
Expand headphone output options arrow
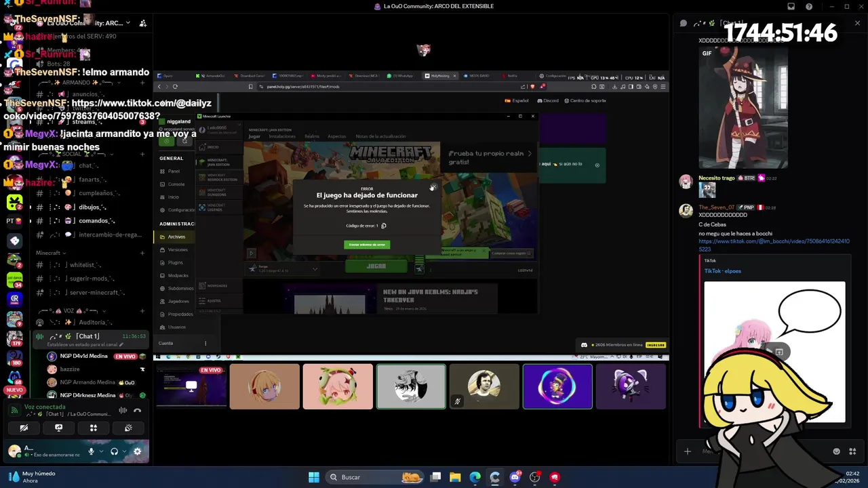coord(123,451)
